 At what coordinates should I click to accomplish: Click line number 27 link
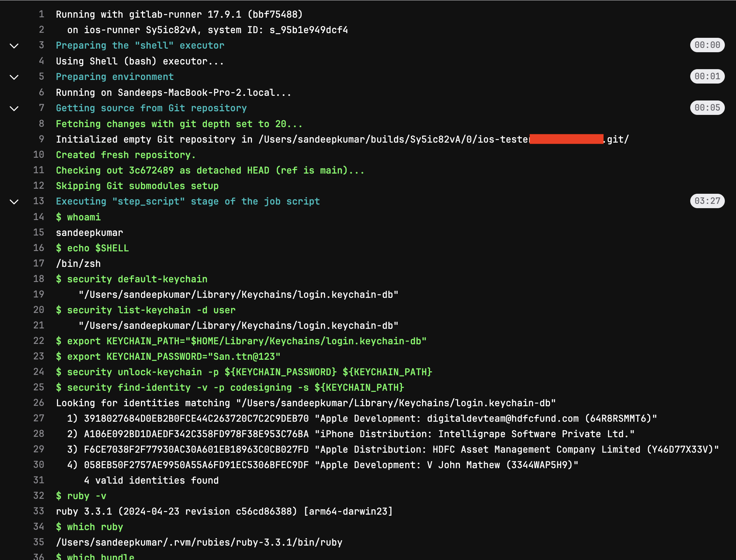[x=39, y=418]
